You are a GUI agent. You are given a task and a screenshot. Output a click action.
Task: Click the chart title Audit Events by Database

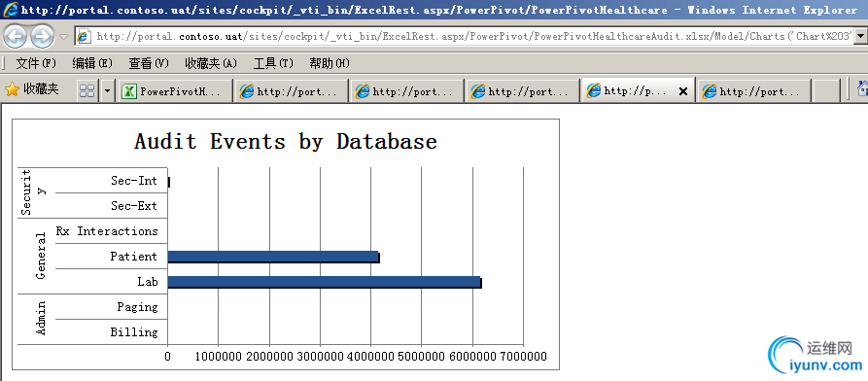[x=286, y=141]
